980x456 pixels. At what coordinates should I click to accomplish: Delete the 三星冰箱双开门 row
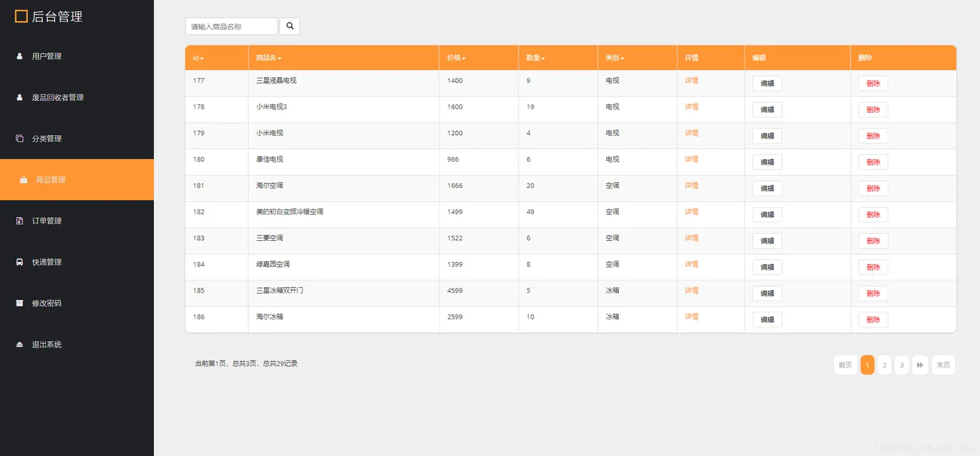tap(874, 293)
